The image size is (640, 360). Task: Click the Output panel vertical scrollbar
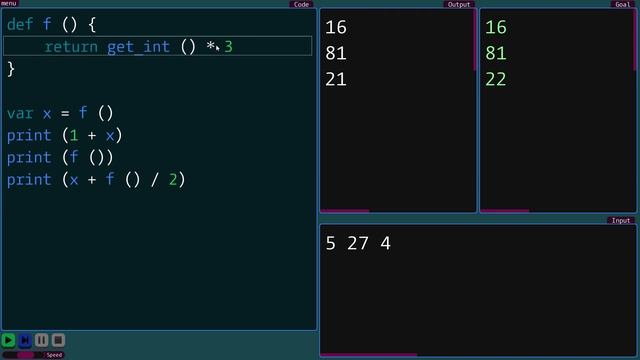pos(475,40)
